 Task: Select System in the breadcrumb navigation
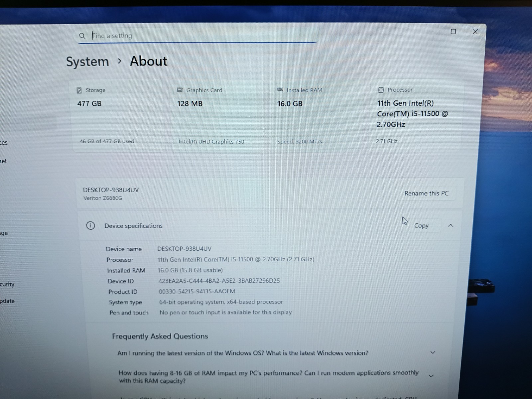(x=87, y=62)
